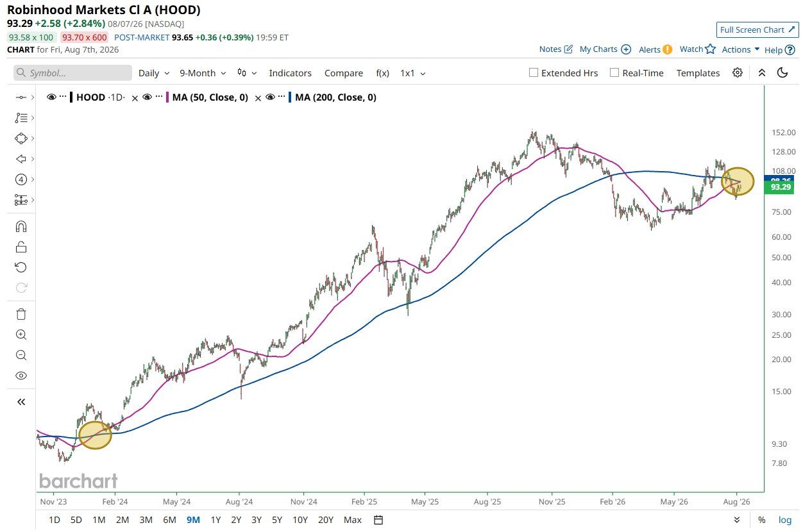Toggle percent scale button

(762, 520)
